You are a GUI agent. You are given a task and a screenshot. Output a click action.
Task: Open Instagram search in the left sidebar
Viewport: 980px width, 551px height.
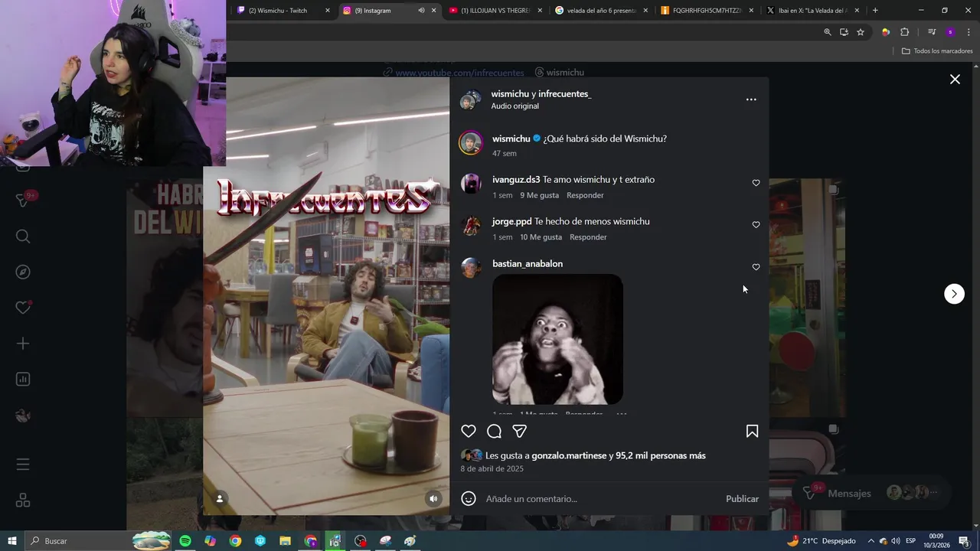(23, 236)
